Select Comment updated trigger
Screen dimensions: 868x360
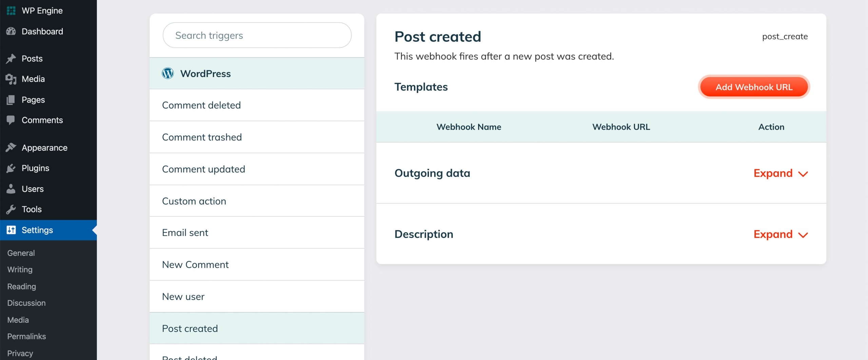pyautogui.click(x=257, y=169)
